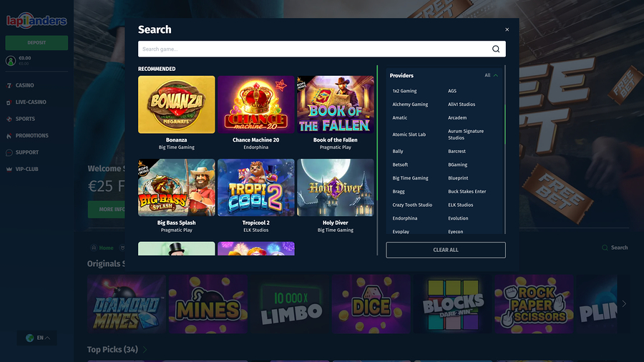Filter by All41 Studios provider
Screen dimensions: 644x362
[x=462, y=104]
